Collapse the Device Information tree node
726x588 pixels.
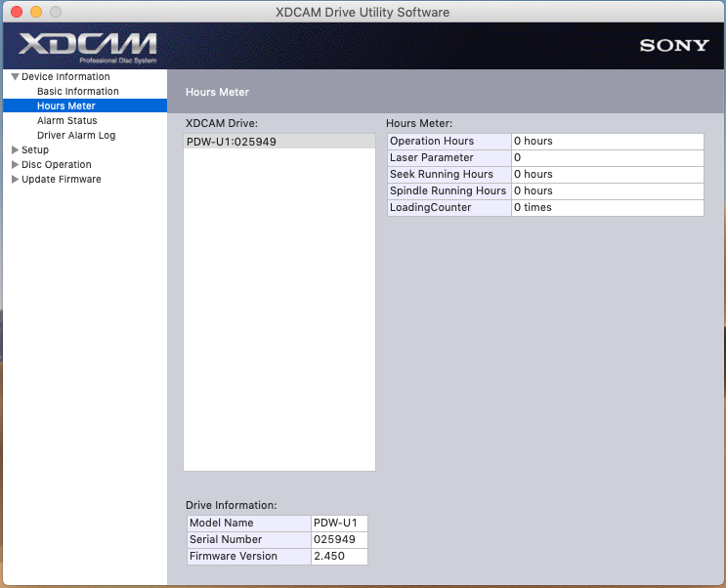pos(15,77)
